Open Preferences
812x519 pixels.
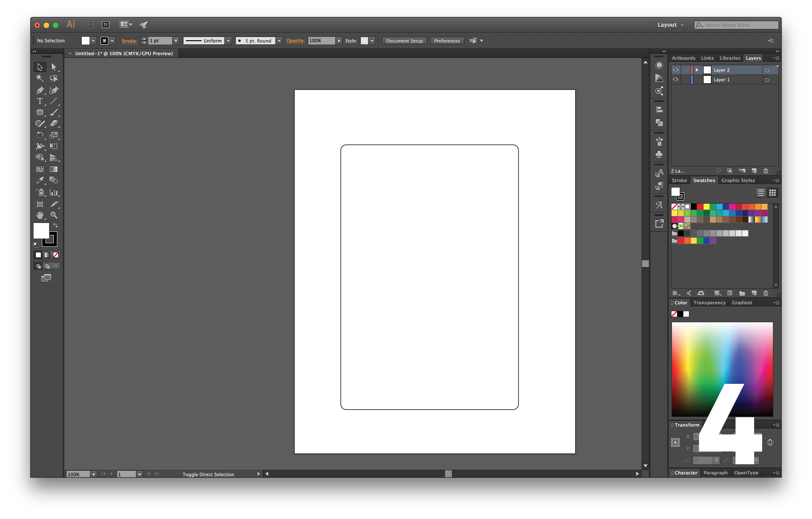(x=447, y=40)
